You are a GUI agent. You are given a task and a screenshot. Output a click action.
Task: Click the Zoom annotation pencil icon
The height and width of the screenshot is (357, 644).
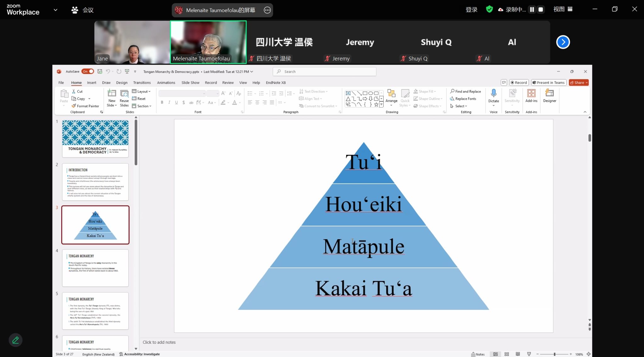click(x=15, y=340)
